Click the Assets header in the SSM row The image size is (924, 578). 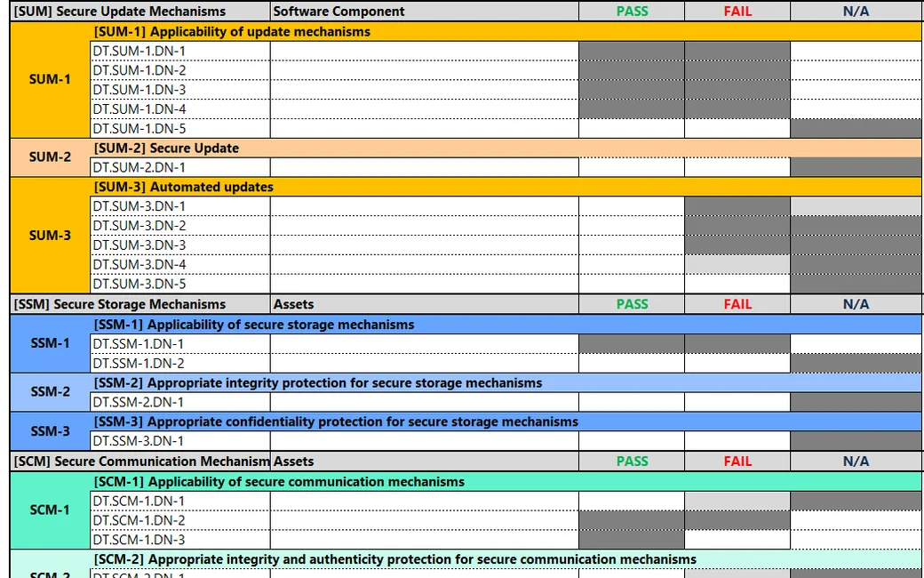[x=425, y=304]
